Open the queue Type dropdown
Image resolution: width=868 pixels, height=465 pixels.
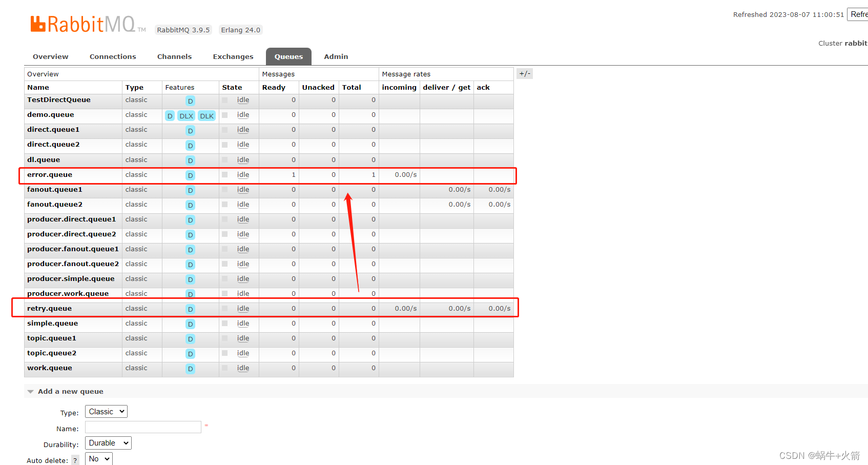tap(106, 412)
